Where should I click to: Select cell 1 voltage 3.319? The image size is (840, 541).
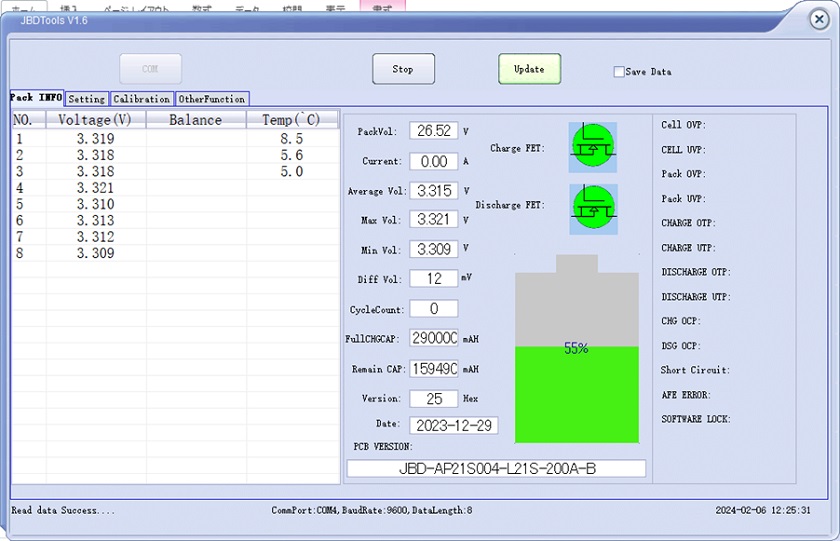(96, 139)
